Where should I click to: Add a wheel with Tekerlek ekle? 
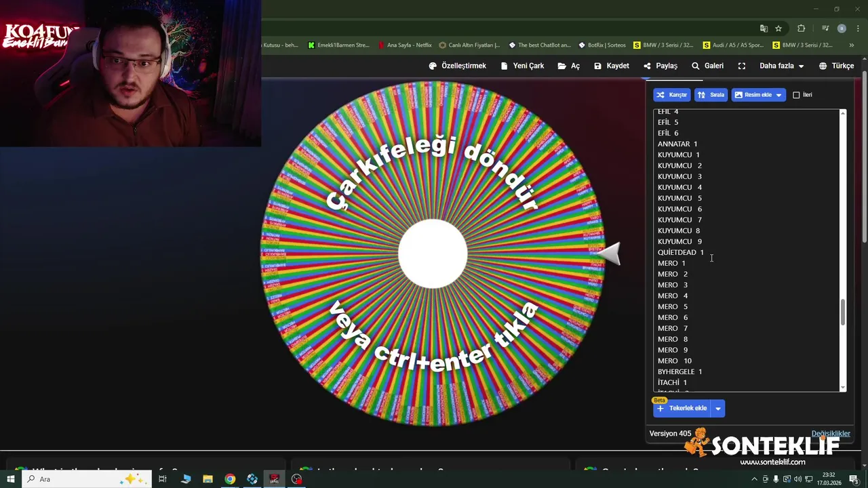(x=682, y=408)
